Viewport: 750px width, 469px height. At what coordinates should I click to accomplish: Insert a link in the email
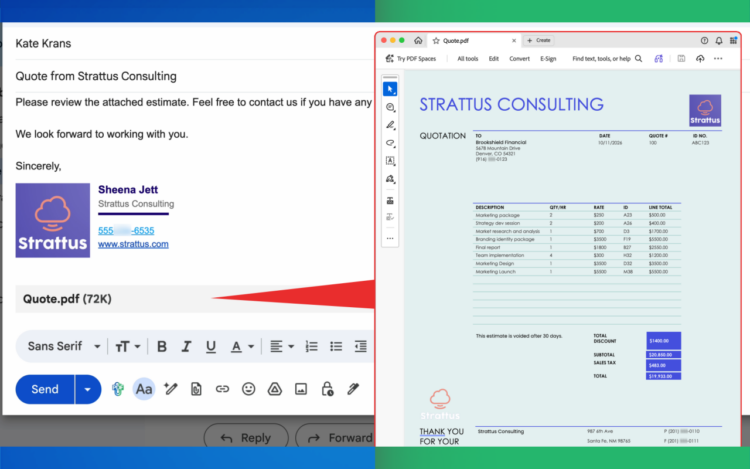pos(222,389)
